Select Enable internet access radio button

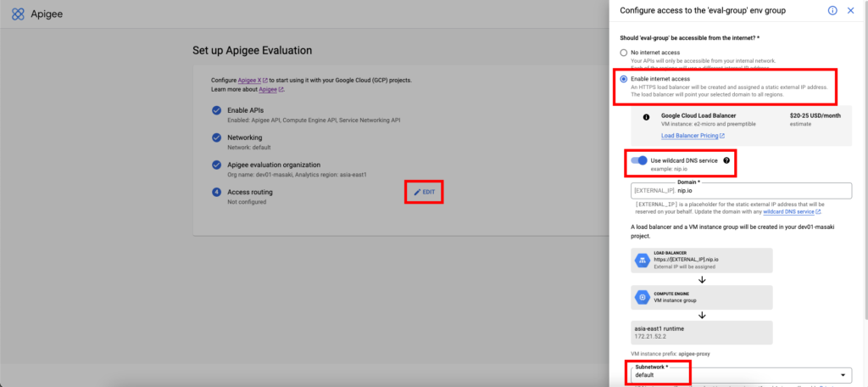coord(624,79)
